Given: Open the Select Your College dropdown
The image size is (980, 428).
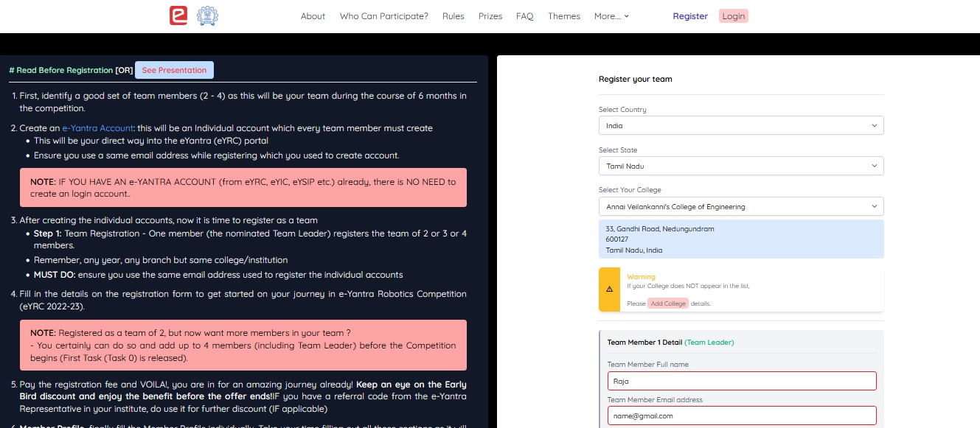Looking at the screenshot, I should 740,207.
